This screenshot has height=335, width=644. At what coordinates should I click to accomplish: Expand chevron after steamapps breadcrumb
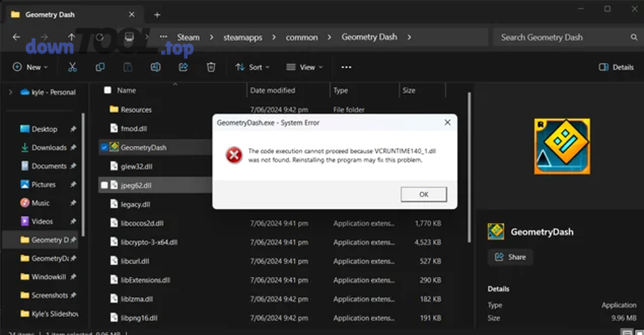tap(274, 37)
